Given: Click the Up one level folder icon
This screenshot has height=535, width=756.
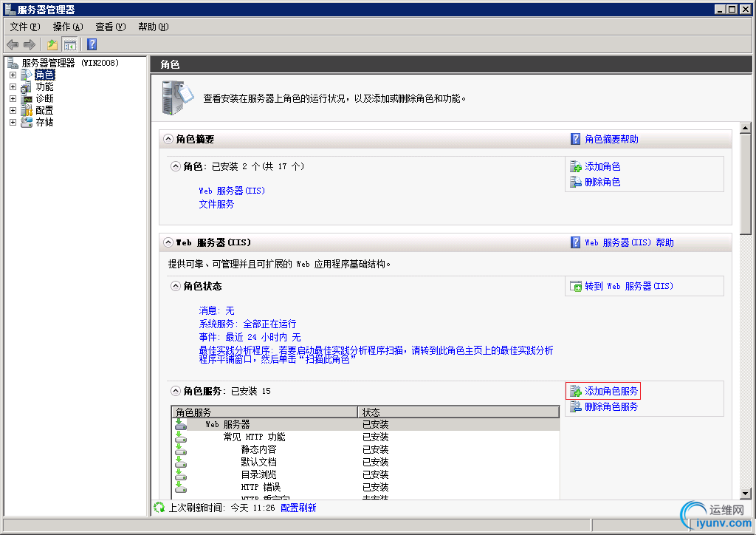Looking at the screenshot, I should 52,45.
